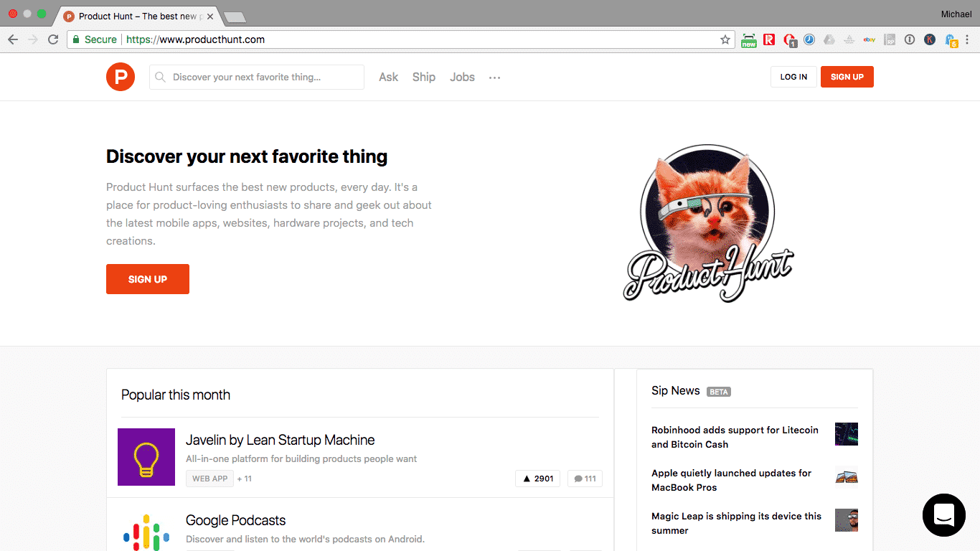Click the blue clock extension icon

809,39
